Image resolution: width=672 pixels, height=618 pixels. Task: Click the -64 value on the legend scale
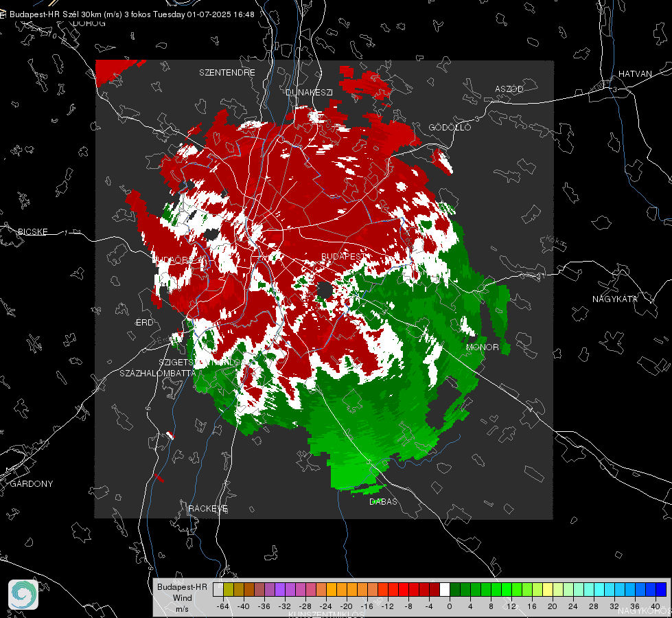223,606
